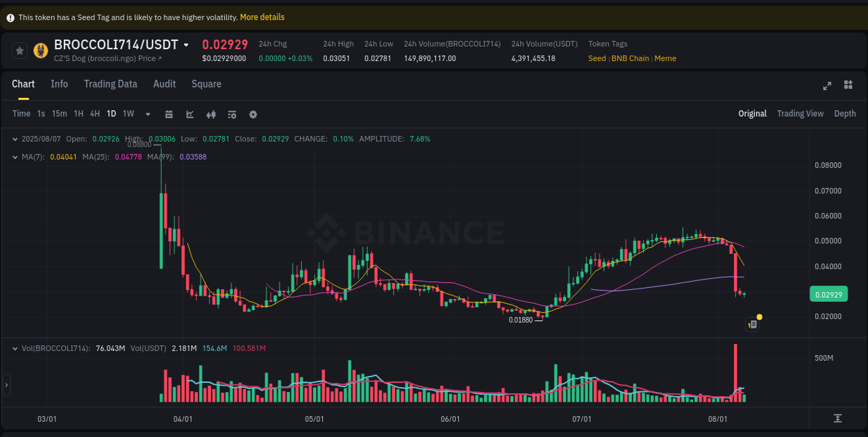
Task: Switch chart to Trading View mode
Action: point(800,113)
